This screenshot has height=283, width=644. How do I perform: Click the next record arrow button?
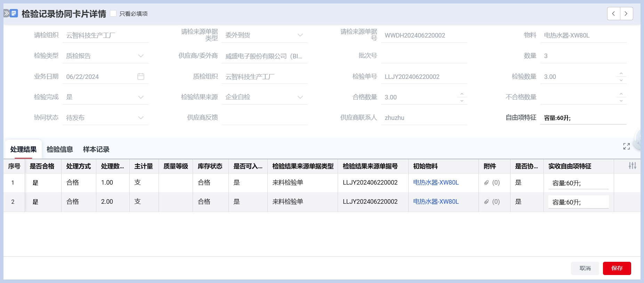click(626, 14)
